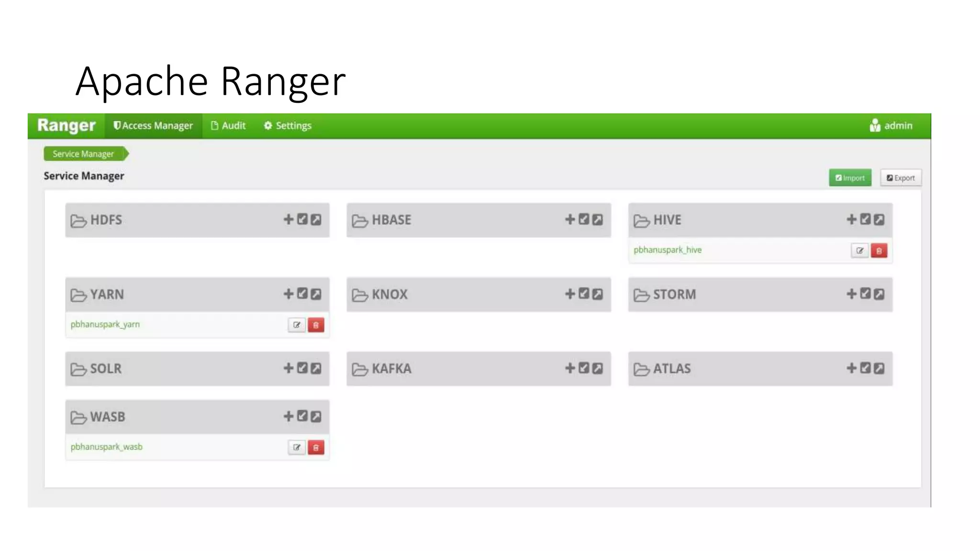Image resolution: width=980 pixels, height=551 pixels.
Task: Click the import icon on STORM panel
Action: point(865,294)
